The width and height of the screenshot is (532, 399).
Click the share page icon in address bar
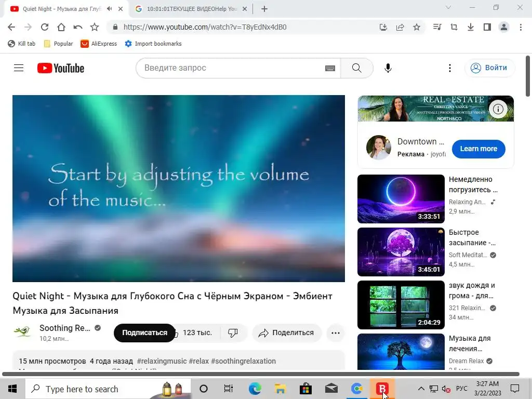tap(400, 27)
